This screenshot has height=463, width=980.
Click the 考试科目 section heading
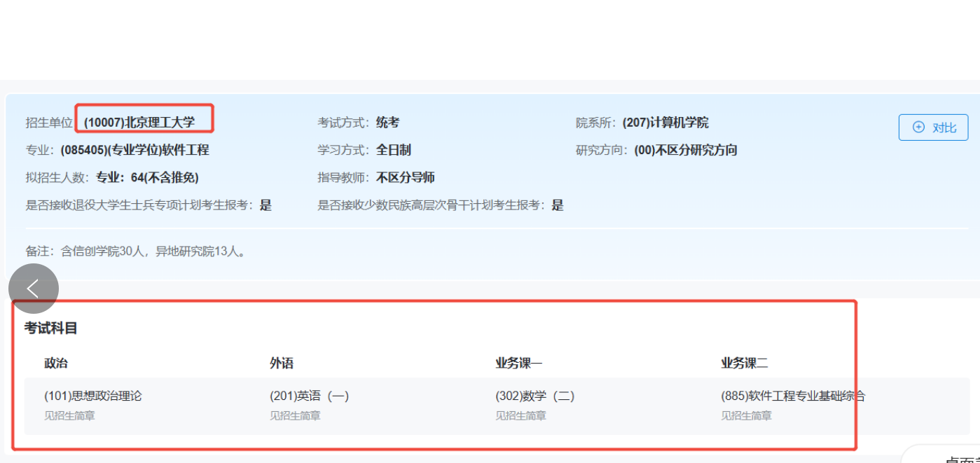pyautogui.click(x=51, y=328)
